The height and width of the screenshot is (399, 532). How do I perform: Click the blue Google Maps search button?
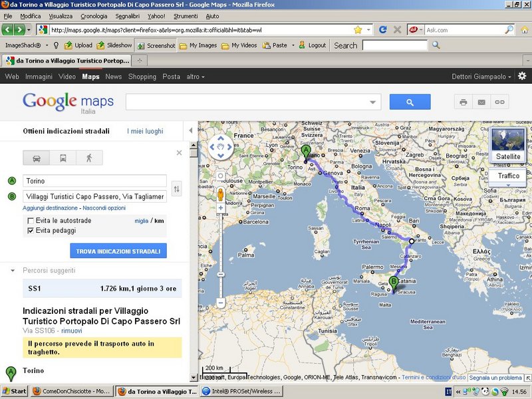pyautogui.click(x=410, y=102)
